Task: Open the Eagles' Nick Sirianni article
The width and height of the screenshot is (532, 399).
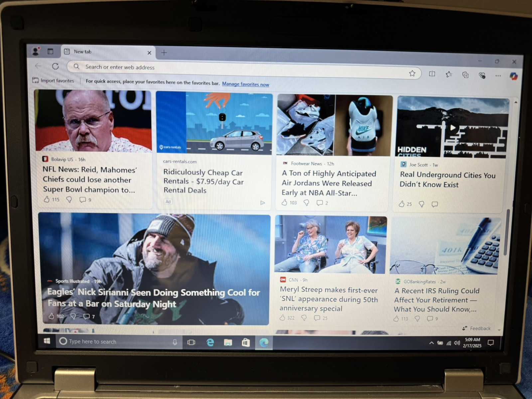Action: click(x=154, y=298)
